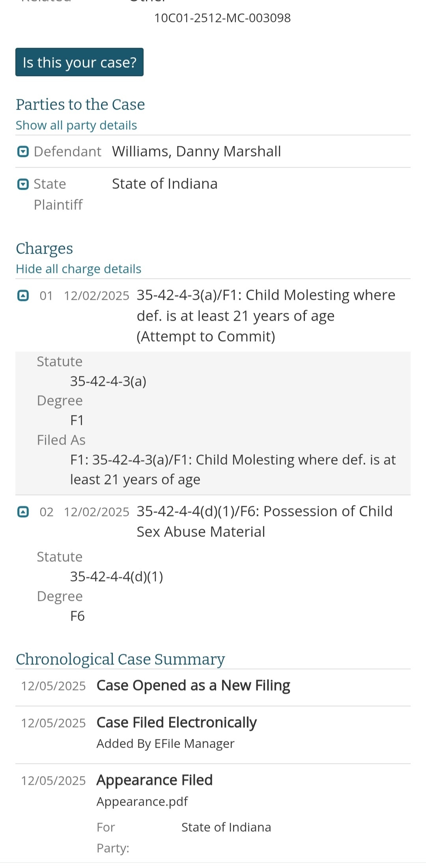Click the Charges section heading
Viewport: 426px width, 868px height.
[45, 249]
